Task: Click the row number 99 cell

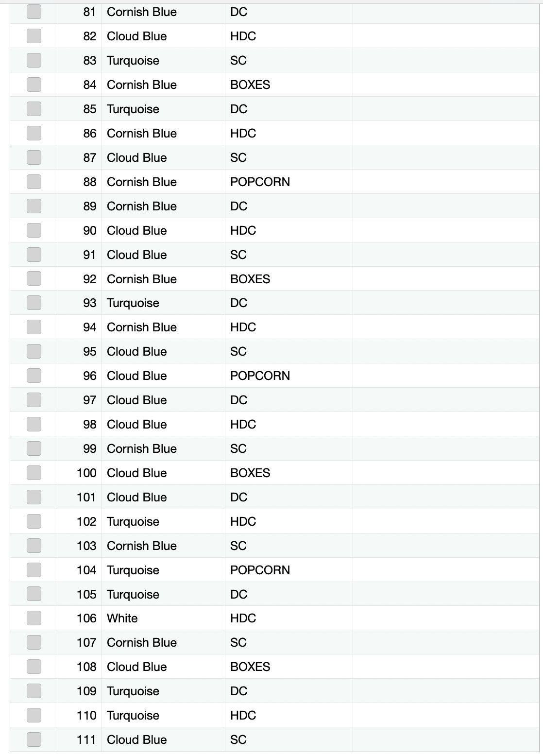Action: [80, 448]
